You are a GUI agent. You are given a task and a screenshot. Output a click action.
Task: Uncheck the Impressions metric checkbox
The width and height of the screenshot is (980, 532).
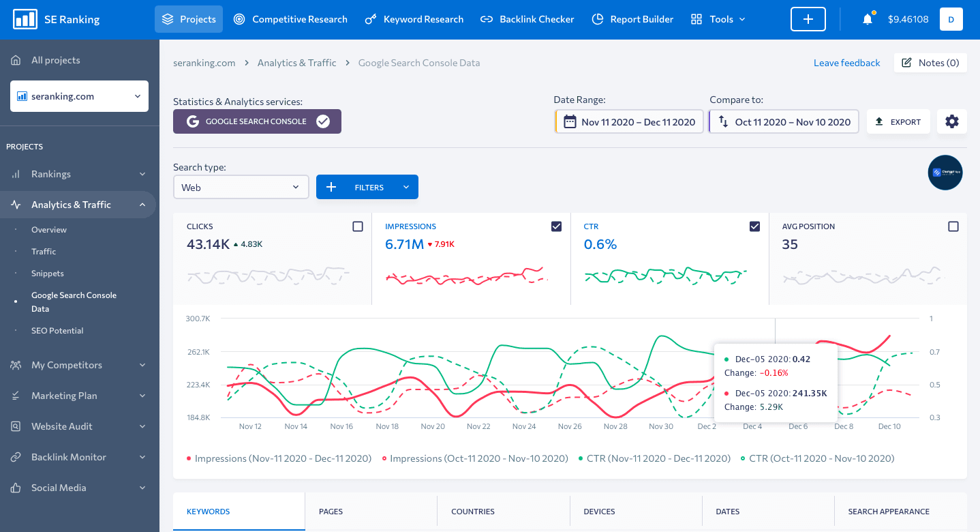click(x=556, y=226)
